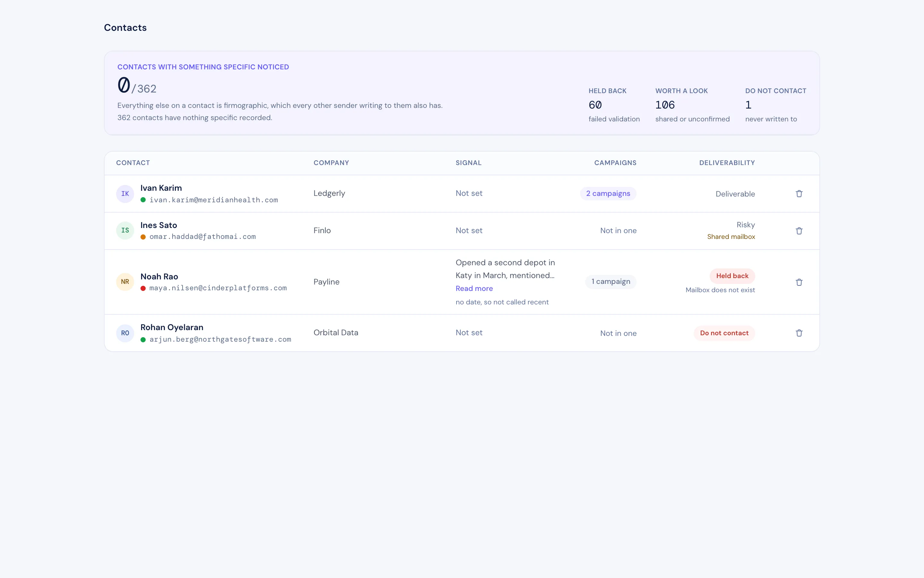Click orange status dot beside omar.haddad email

(x=143, y=237)
